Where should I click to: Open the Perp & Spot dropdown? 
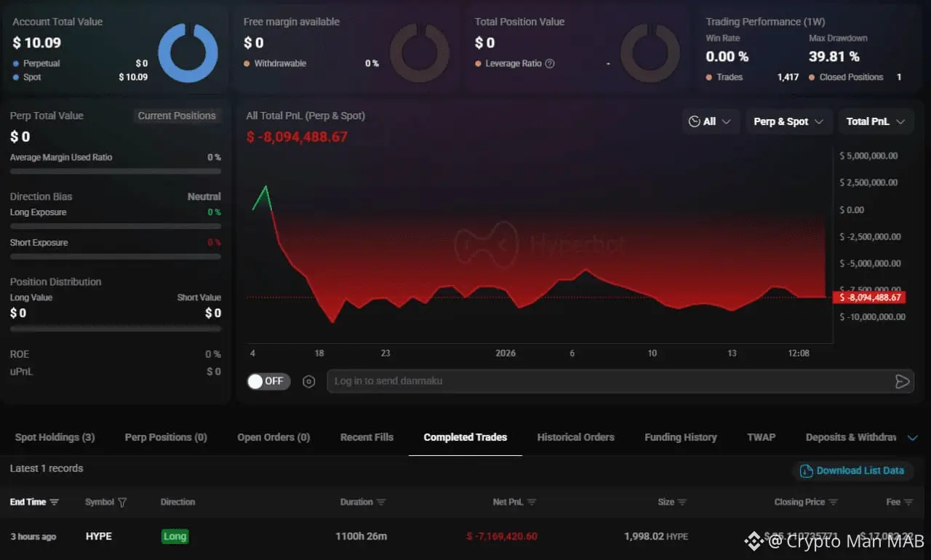coord(789,121)
